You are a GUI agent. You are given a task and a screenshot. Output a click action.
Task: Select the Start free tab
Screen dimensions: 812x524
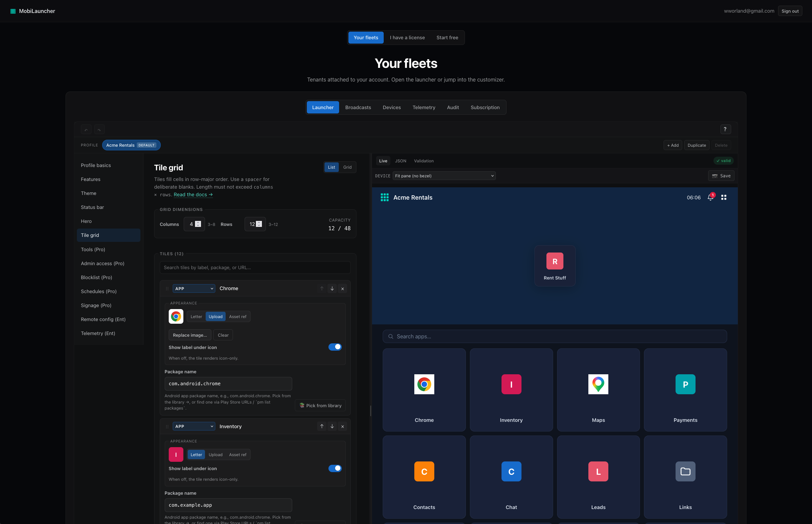(447, 38)
